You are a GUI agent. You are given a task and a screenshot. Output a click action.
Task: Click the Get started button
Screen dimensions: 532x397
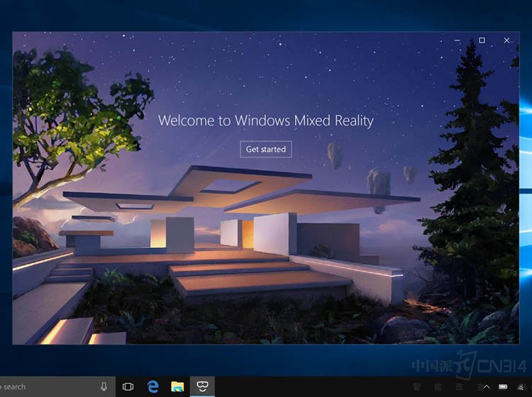click(x=266, y=150)
